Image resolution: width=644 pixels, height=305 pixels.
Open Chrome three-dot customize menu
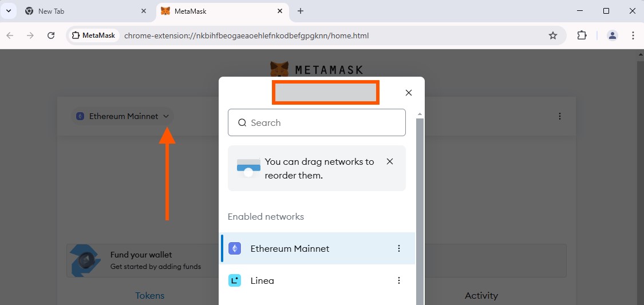click(633, 35)
